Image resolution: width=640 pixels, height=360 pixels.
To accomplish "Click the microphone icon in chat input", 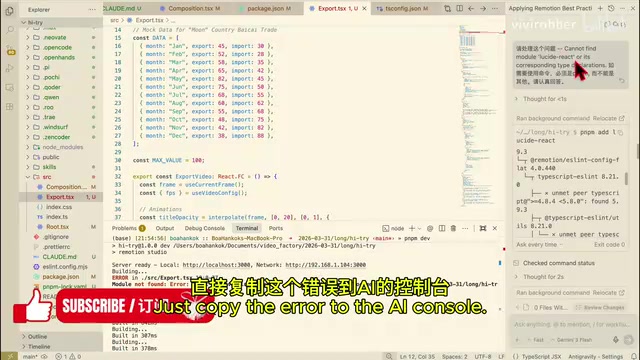I will point(616,340).
